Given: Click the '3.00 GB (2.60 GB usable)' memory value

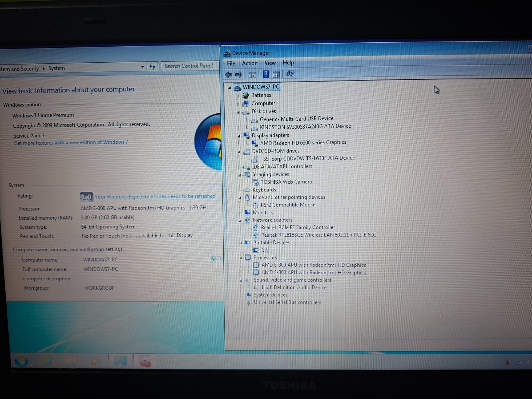Looking at the screenshot, I should pos(107,217).
